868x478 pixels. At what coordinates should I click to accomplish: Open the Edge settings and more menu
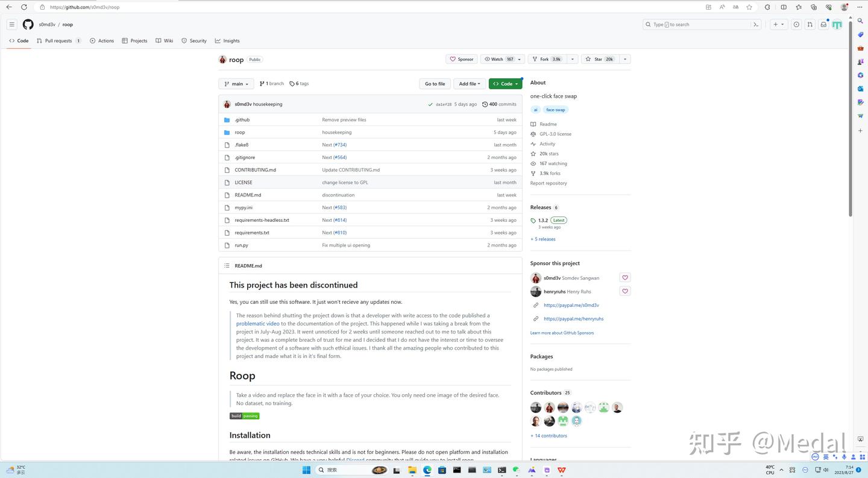(860, 7)
